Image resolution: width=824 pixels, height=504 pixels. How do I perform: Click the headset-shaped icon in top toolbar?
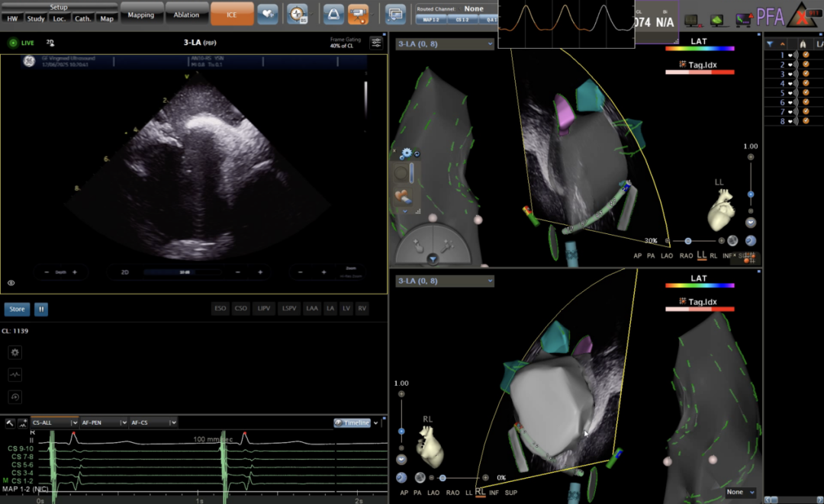tap(333, 14)
